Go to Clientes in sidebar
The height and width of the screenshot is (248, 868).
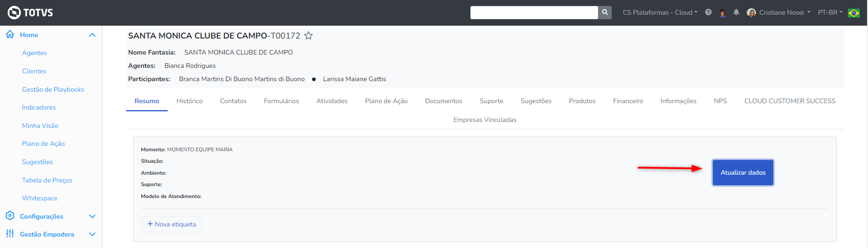(34, 71)
